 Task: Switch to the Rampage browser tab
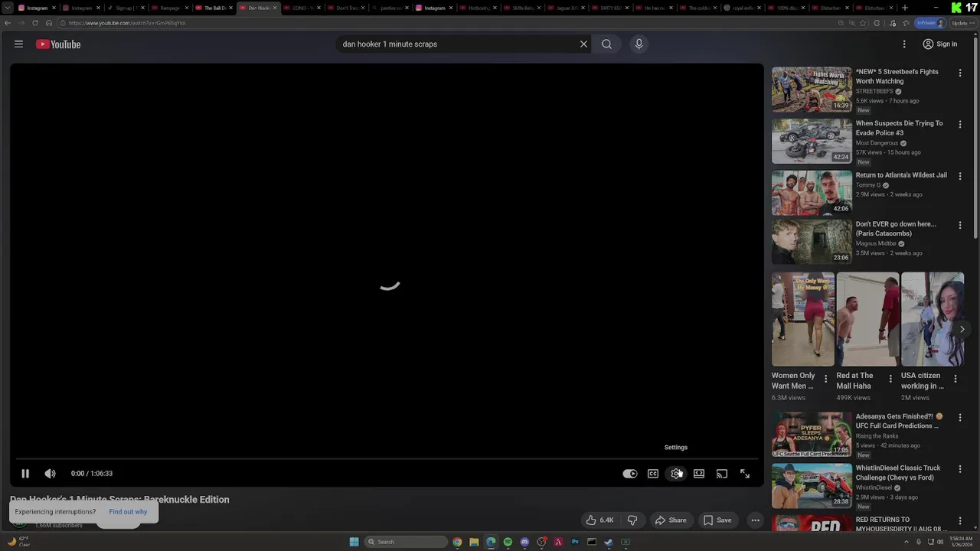pos(168,8)
